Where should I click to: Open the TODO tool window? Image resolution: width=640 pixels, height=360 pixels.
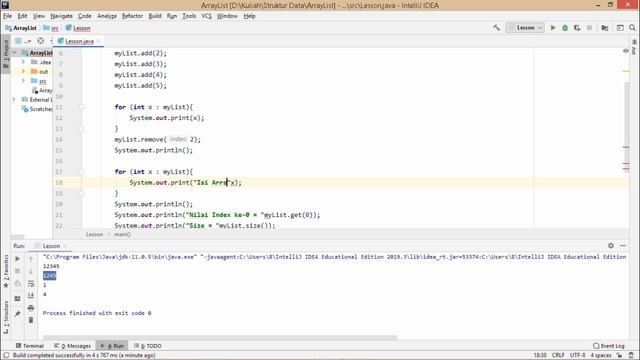[147, 346]
